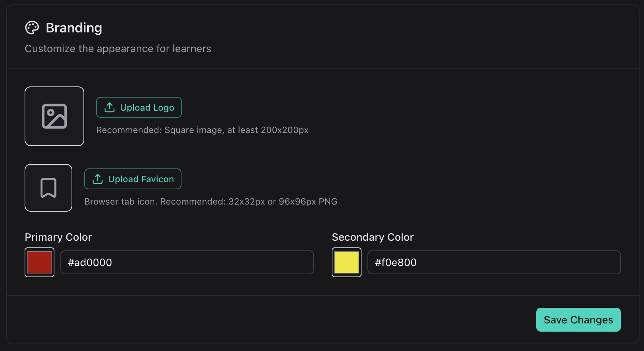644x351 pixels.
Task: Open the Secondary Color yellow swatch
Action: [346, 262]
